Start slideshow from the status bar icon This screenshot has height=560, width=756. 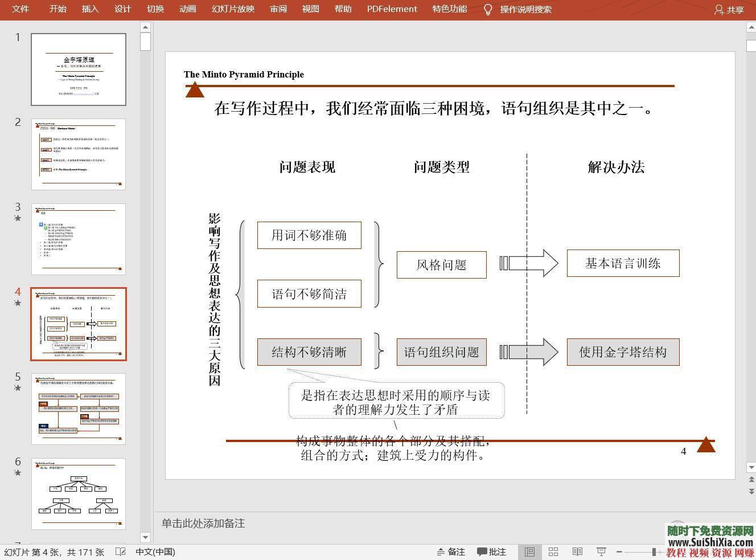[601, 551]
